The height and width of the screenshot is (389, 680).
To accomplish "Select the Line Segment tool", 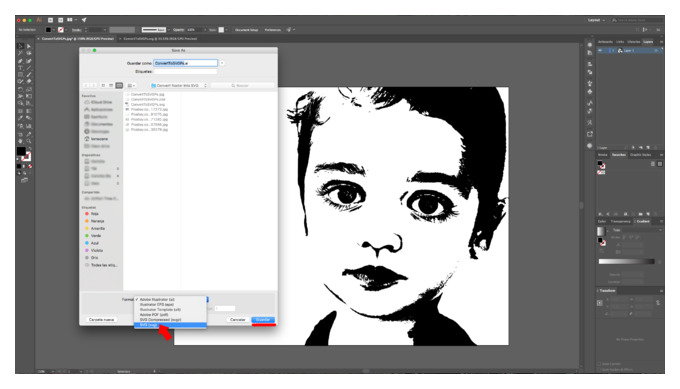I will coord(29,68).
